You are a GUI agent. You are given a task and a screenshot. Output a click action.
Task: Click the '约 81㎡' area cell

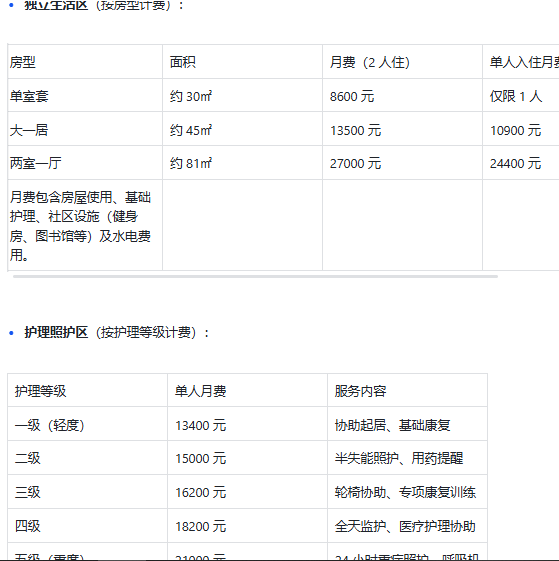242,163
